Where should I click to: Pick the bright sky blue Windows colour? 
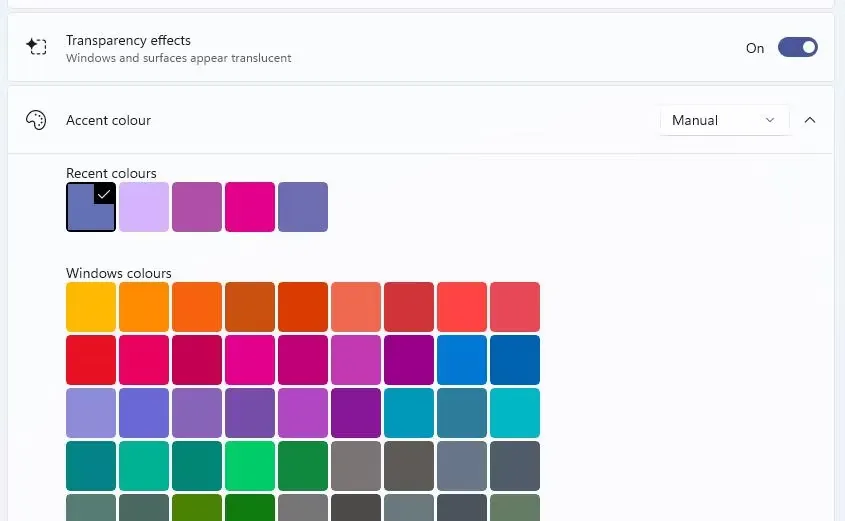462,360
